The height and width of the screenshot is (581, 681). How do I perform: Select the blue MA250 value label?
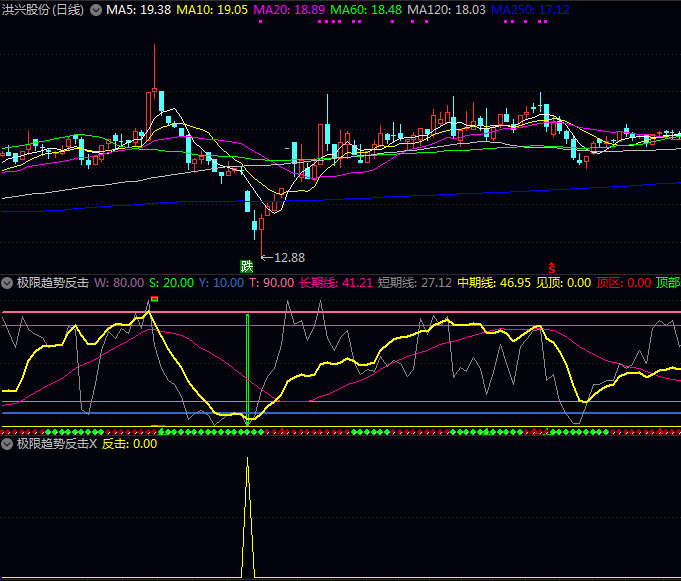[531, 10]
